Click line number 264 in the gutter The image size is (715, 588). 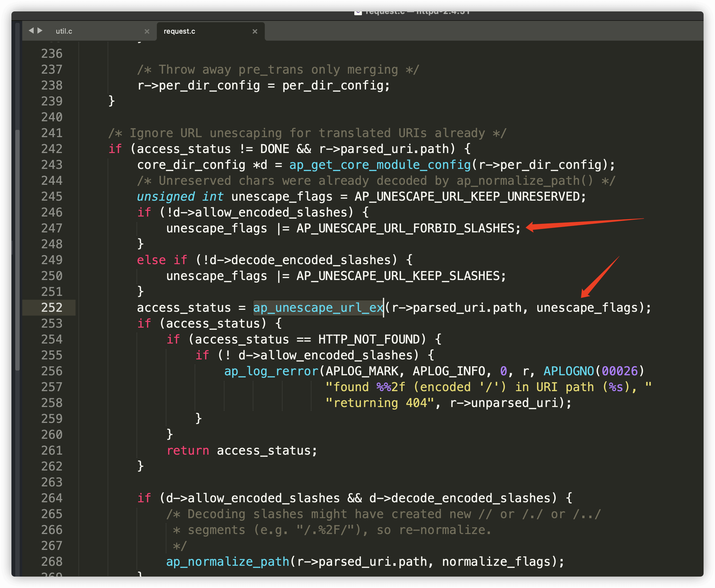click(52, 498)
